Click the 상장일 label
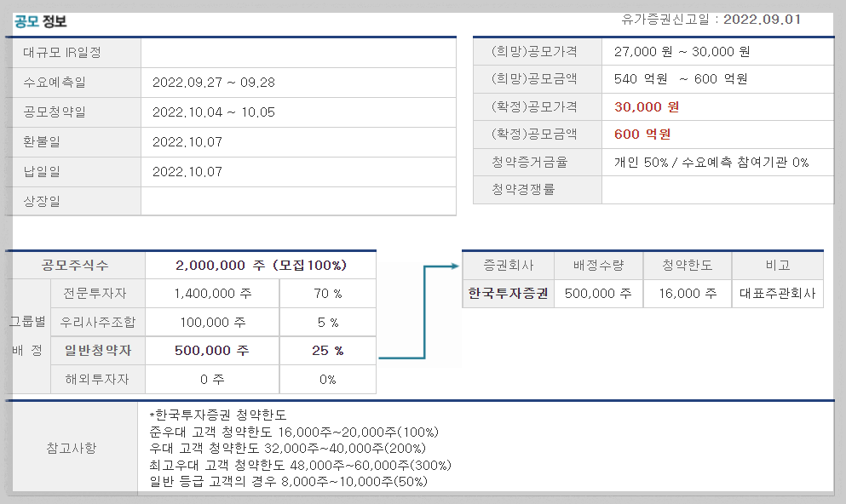Image resolution: width=846 pixels, height=504 pixels. point(42,201)
